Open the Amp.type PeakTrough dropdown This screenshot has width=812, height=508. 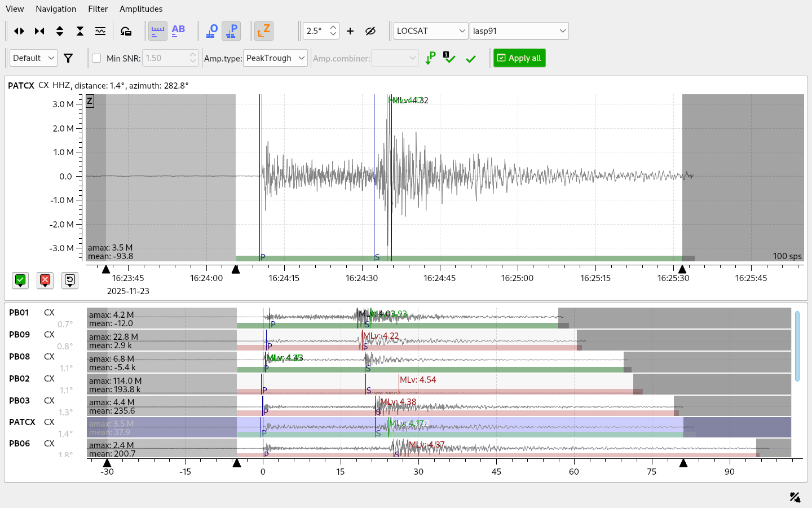click(275, 58)
